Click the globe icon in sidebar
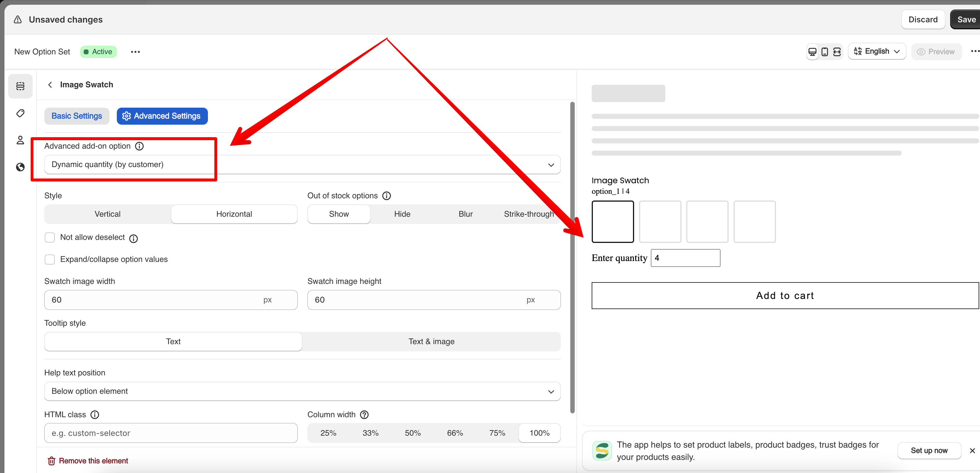980x473 pixels. pyautogui.click(x=21, y=167)
